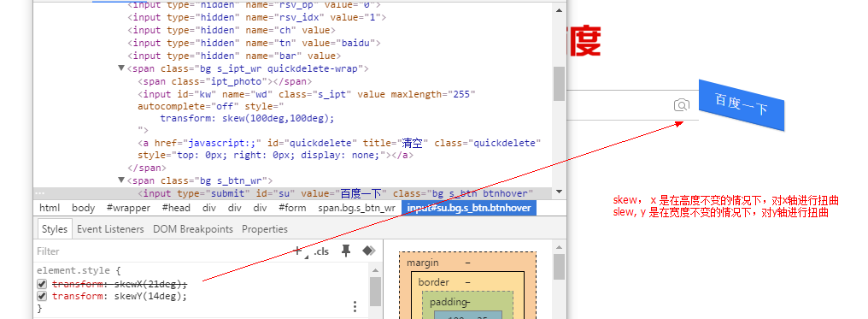Select #form in the breadcrumb bar

tap(292, 208)
